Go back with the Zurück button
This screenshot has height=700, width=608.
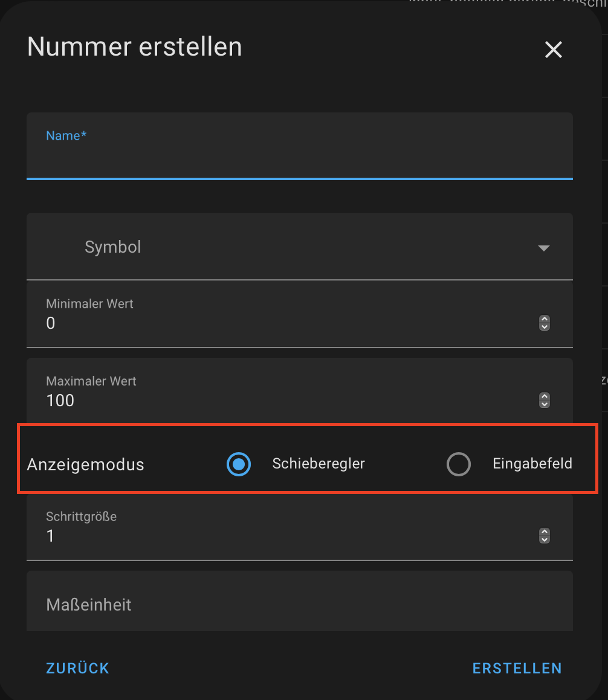pyautogui.click(x=78, y=669)
